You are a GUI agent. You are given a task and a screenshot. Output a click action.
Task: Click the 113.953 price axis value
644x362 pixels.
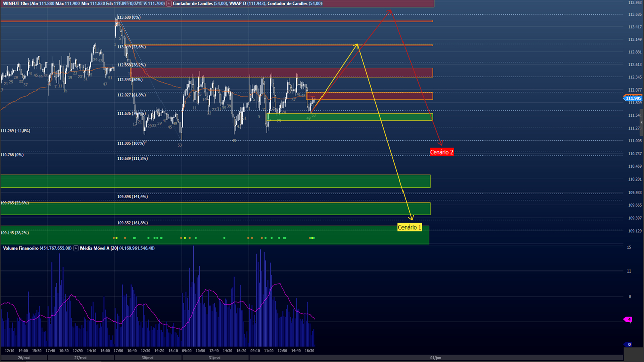pyautogui.click(x=635, y=2)
